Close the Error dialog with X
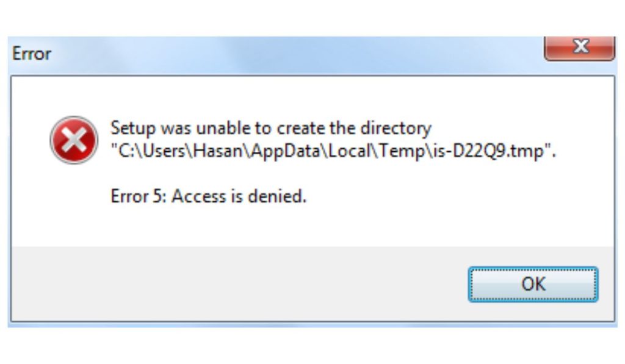The height and width of the screenshot is (364, 625). click(579, 47)
